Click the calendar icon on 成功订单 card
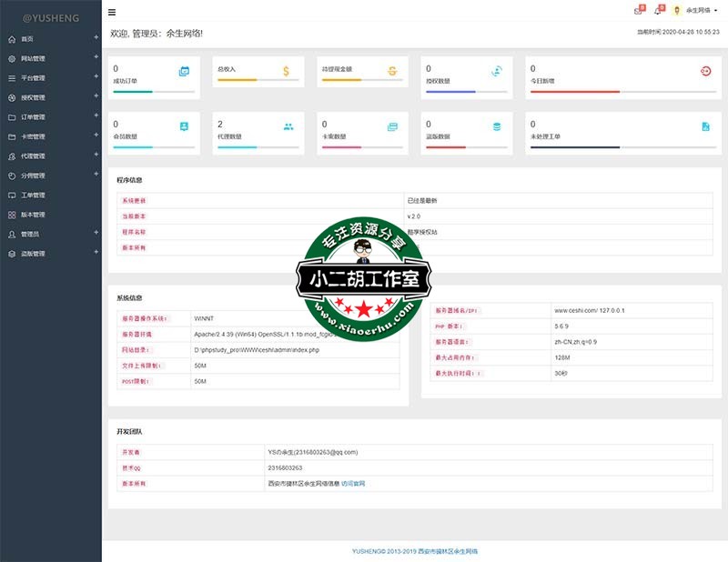This screenshot has height=562, width=728. pos(184,71)
